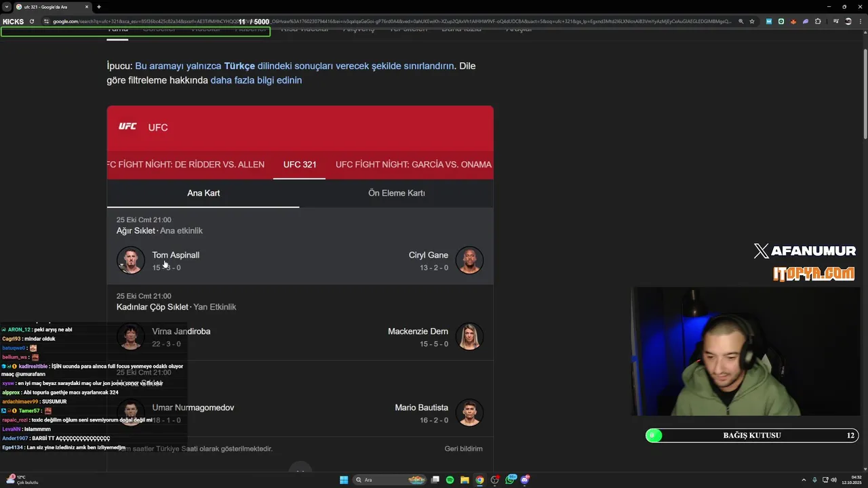Click the purple feather extension icon
Viewport: 868px width, 488px height.
tap(806, 21)
